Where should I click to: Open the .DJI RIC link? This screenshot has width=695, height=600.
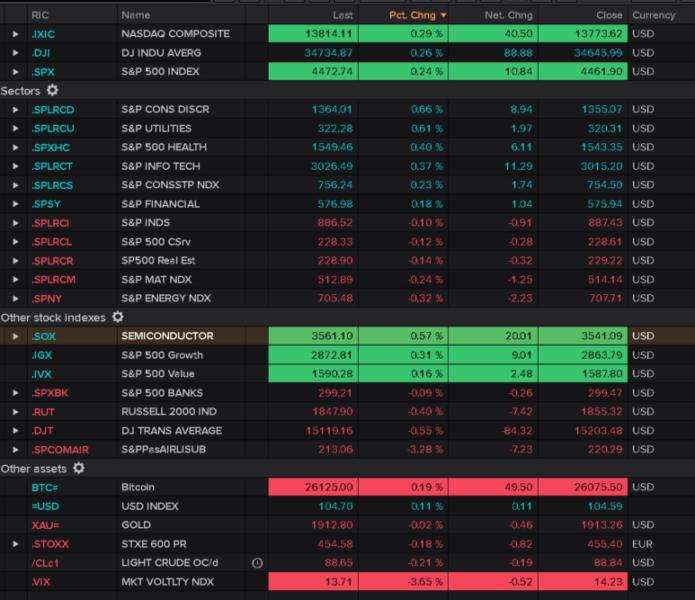[41, 53]
